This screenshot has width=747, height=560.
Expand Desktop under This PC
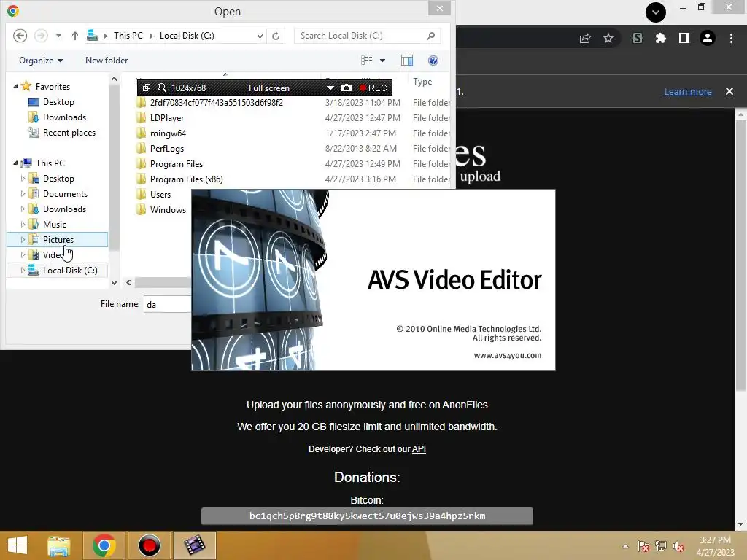pyautogui.click(x=23, y=179)
